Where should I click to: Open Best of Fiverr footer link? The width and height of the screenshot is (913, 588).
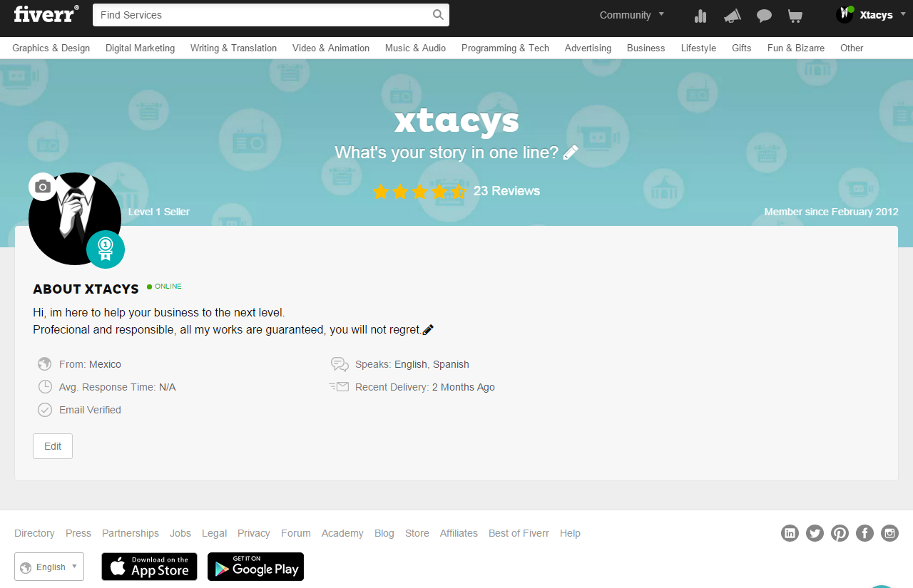click(x=519, y=533)
